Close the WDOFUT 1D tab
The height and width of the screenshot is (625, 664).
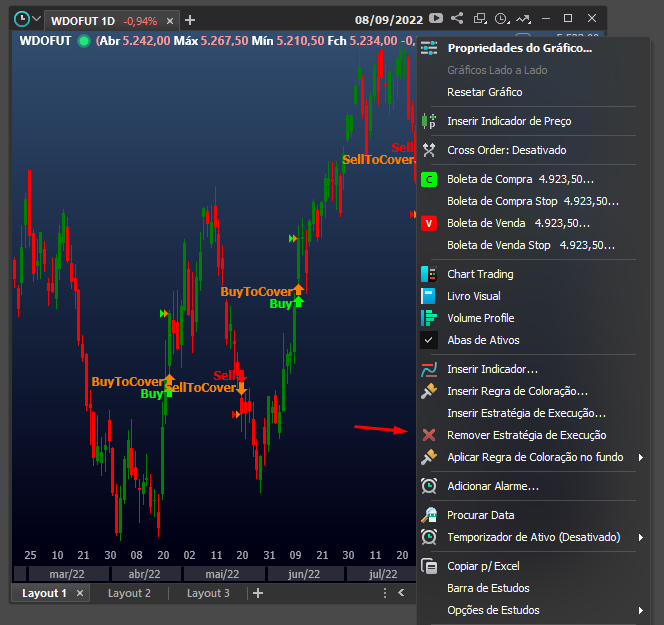click(170, 21)
